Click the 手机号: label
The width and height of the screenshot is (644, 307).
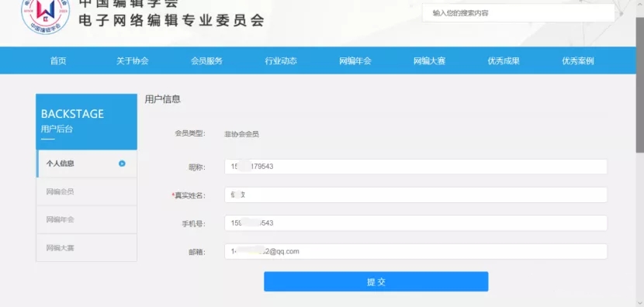(x=194, y=224)
